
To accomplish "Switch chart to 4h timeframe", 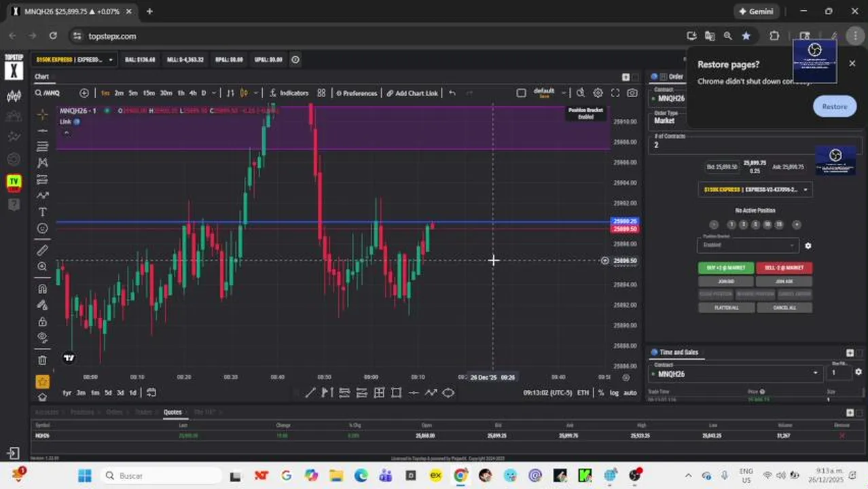I will (193, 93).
